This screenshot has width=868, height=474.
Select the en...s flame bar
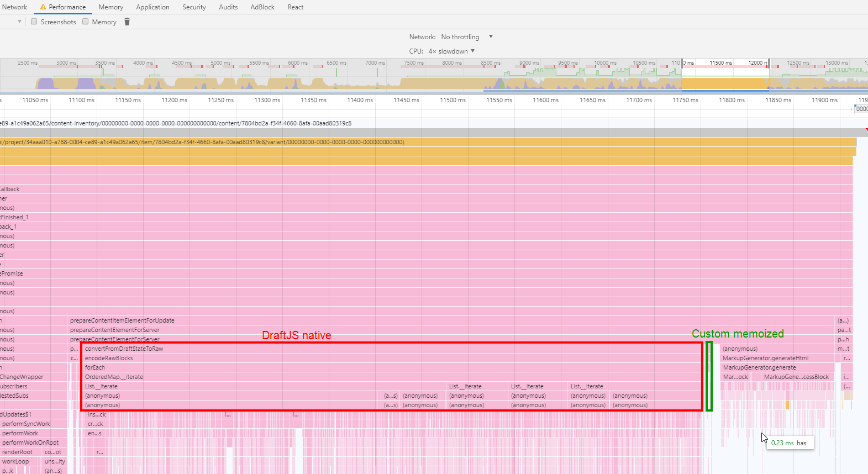[x=94, y=433]
